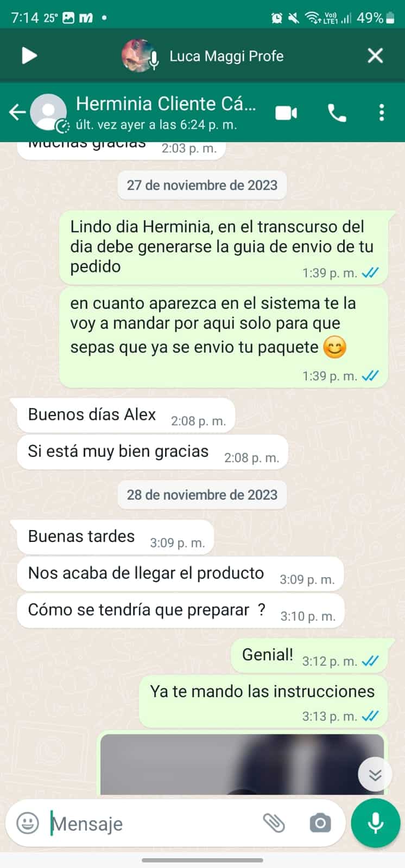
Task: Select the 'Nos acaba de llegar el producto' message
Action: 181,575
